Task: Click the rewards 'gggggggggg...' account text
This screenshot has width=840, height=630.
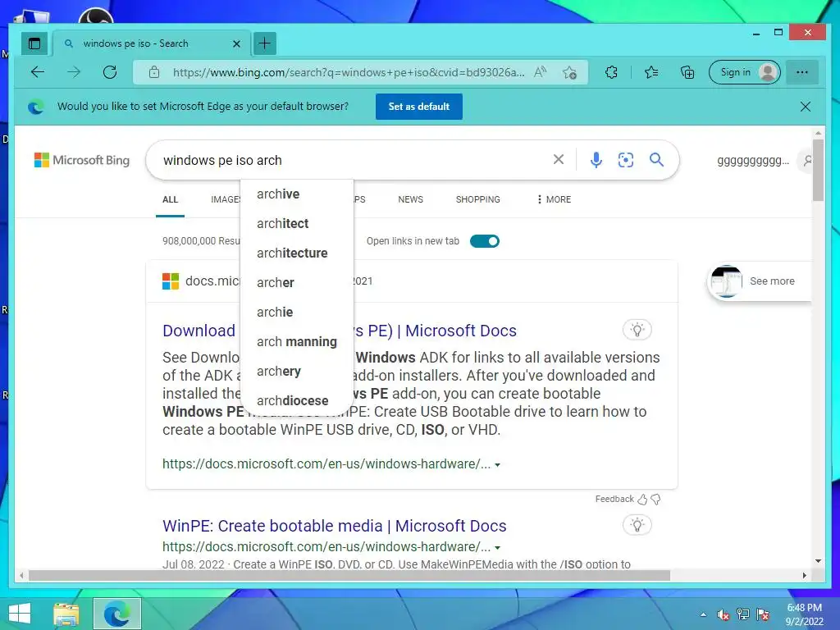Action: click(753, 160)
